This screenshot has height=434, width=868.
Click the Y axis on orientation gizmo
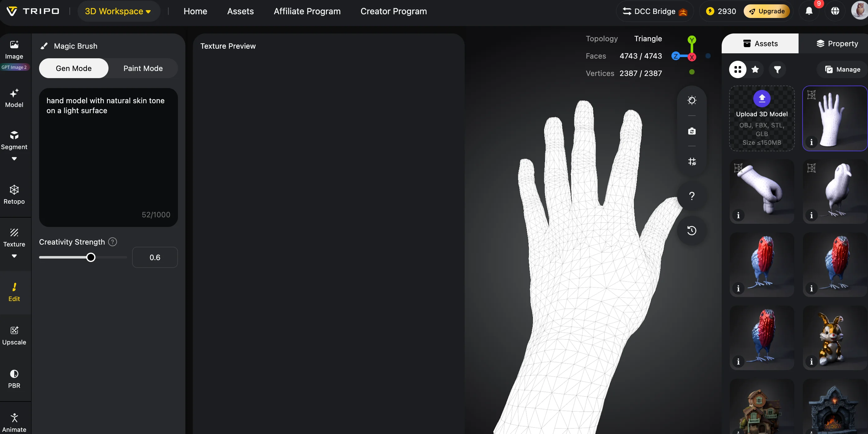coord(692,40)
